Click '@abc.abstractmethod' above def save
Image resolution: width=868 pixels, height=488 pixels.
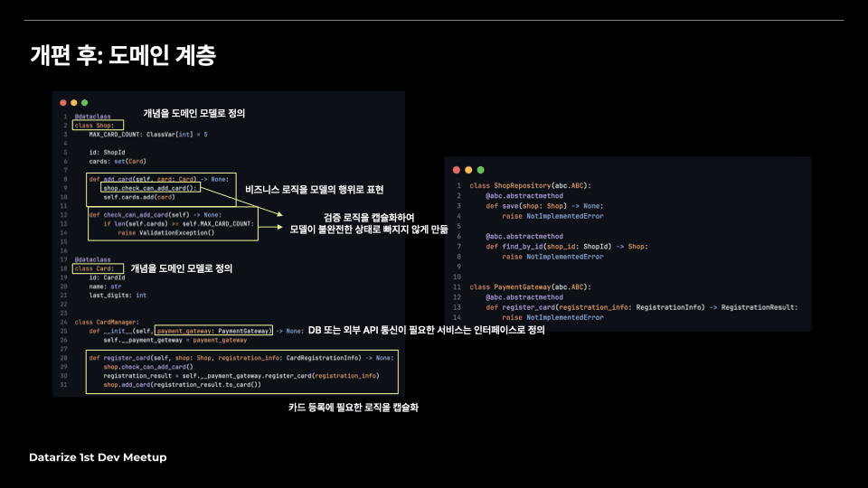tap(524, 196)
